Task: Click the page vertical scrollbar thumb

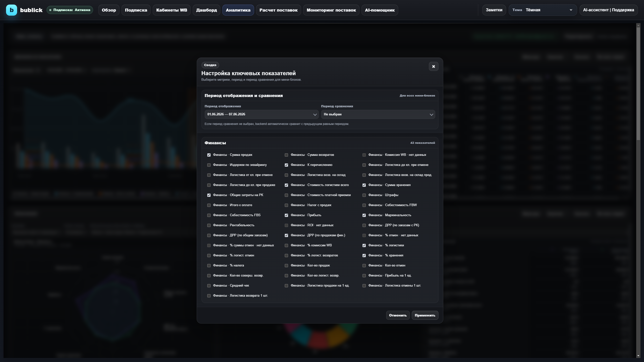Action: (638, 83)
